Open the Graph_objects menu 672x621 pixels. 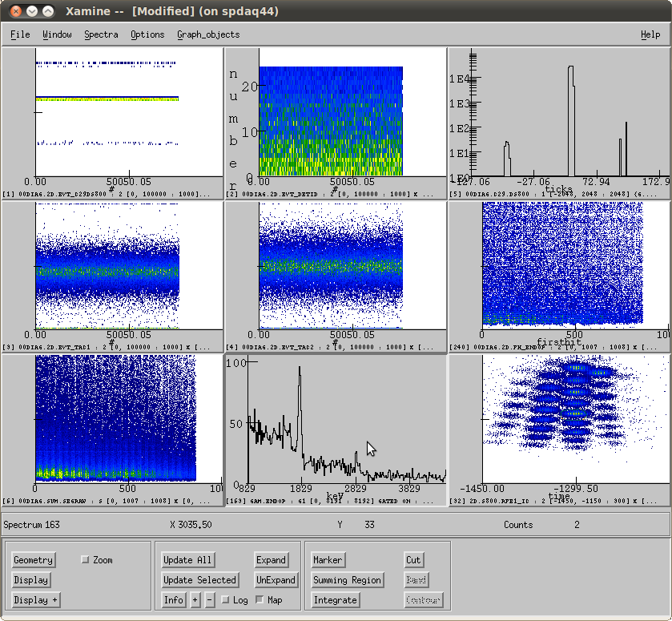tap(208, 34)
